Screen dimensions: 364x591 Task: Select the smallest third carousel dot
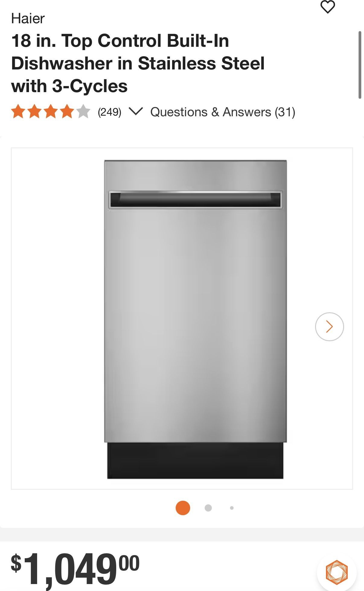[232, 508]
